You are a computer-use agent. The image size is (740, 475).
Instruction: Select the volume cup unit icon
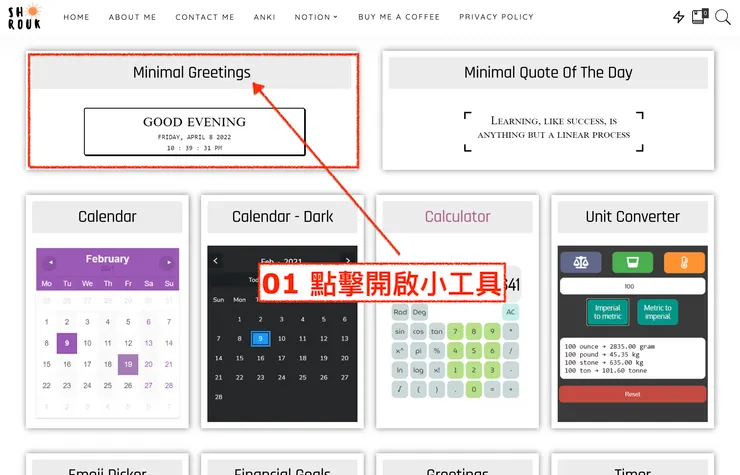[632, 262]
